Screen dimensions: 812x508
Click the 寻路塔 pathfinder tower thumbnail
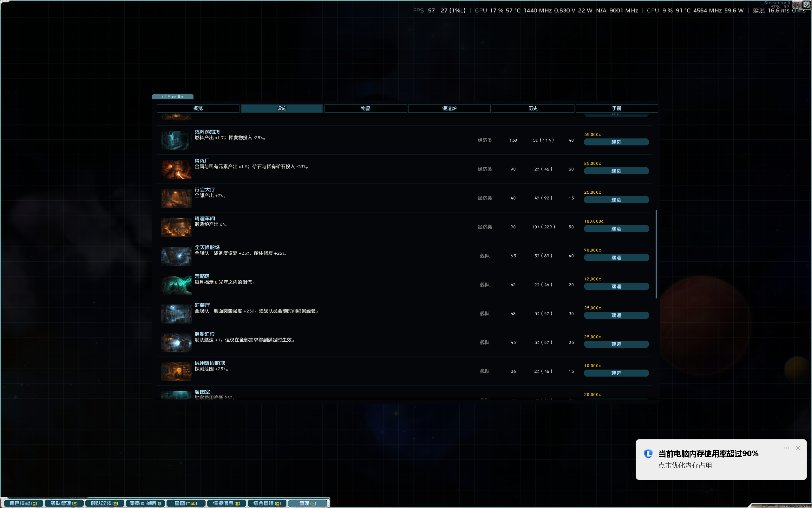tap(176, 285)
